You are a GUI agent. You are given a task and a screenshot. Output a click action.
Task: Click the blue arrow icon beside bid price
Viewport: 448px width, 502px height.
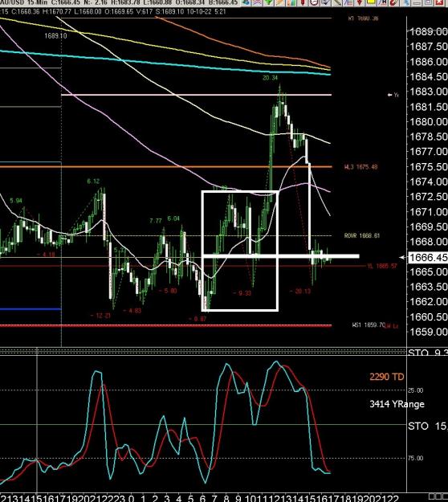tap(246, 2)
